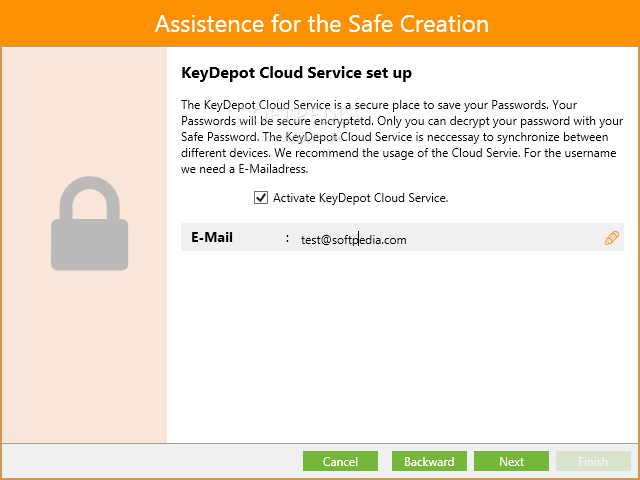Screen dimensions: 640x480
Task: Click empty footer bar left of Cancel
Action: [x=151, y=461]
